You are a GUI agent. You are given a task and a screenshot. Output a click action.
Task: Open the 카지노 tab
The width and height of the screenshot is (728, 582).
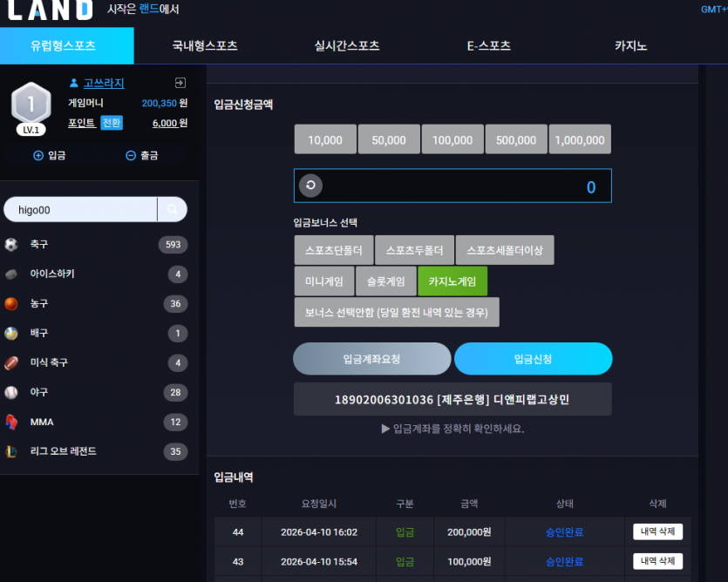[630, 45]
